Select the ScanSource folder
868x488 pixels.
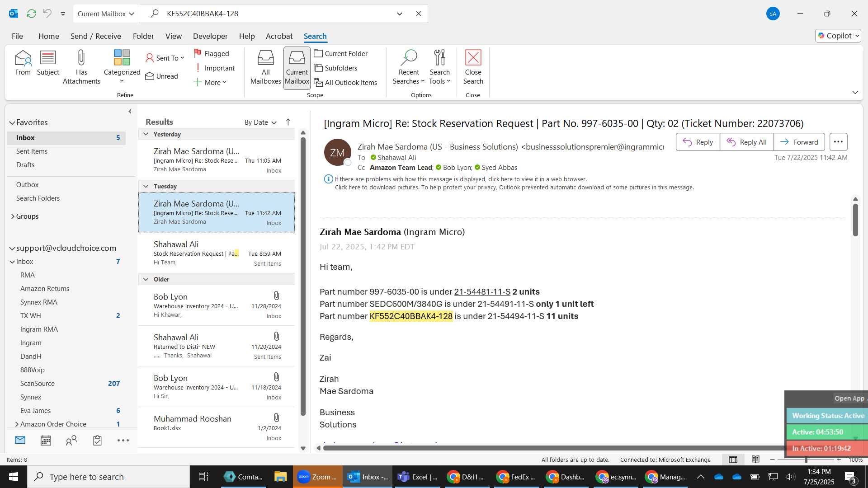(38, 383)
